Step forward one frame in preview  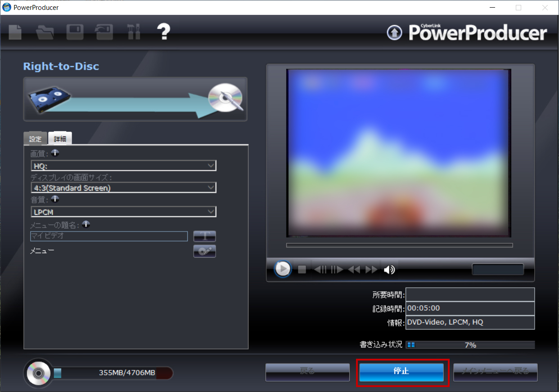337,270
